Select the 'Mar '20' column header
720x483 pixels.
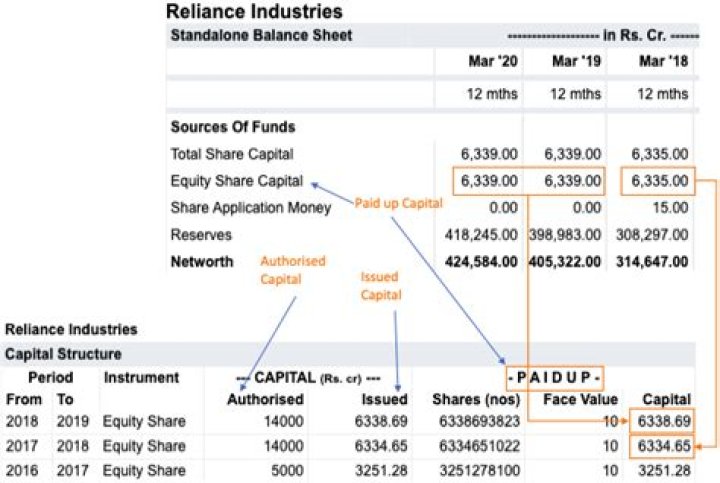[x=493, y=61]
